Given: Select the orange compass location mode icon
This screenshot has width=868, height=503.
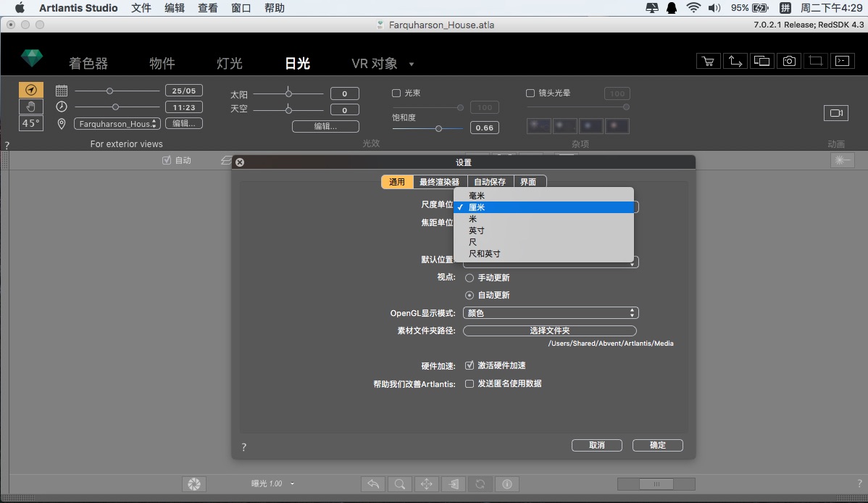Looking at the screenshot, I should pos(31,90).
